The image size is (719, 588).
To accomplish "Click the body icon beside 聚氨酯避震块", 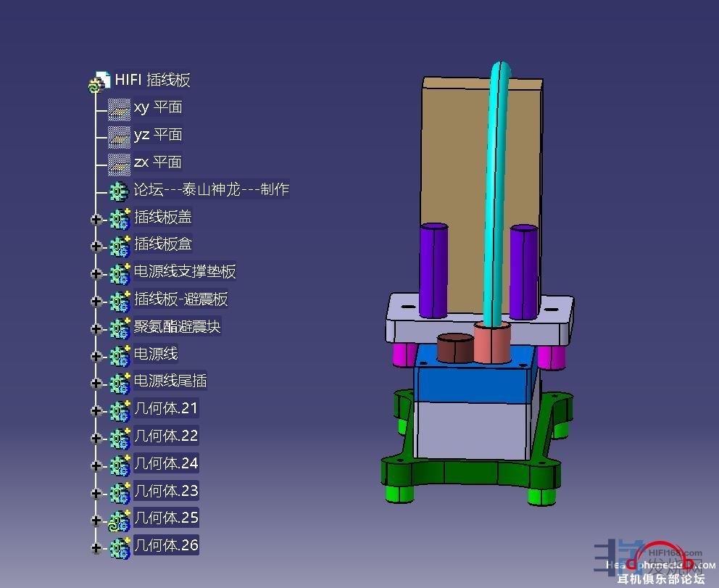I will point(120,328).
